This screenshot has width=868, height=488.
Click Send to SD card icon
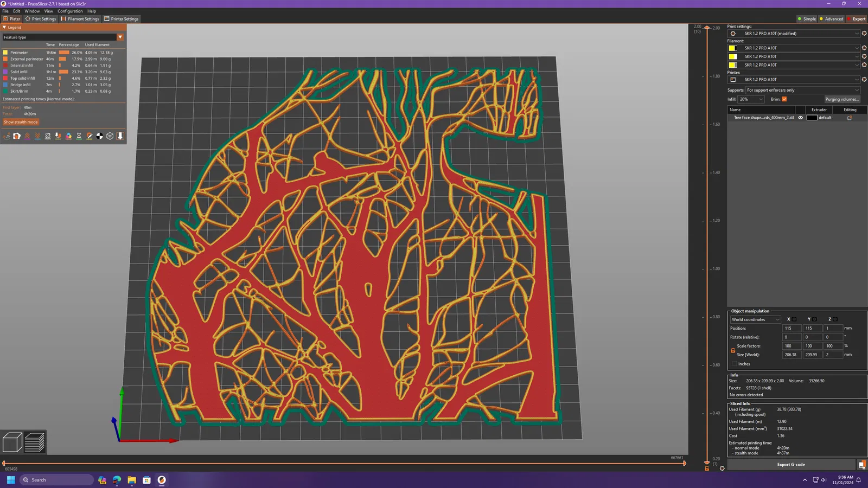pyautogui.click(x=861, y=465)
